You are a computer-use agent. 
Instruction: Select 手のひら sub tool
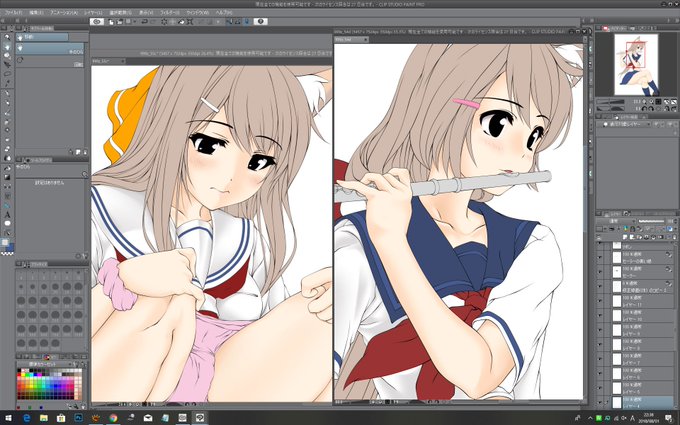(x=50, y=49)
